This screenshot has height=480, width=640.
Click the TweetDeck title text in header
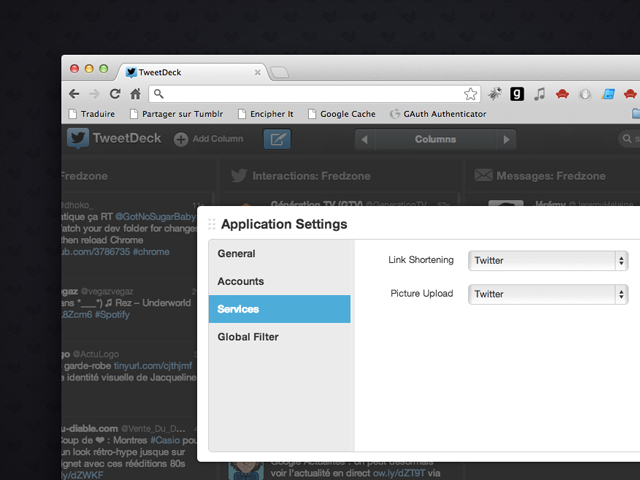[x=127, y=138]
